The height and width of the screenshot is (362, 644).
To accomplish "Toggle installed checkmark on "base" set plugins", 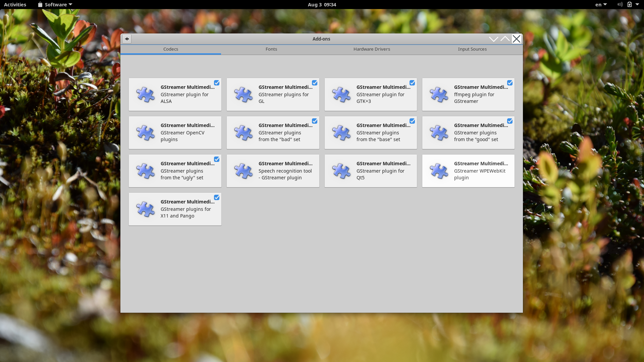I will (x=412, y=121).
